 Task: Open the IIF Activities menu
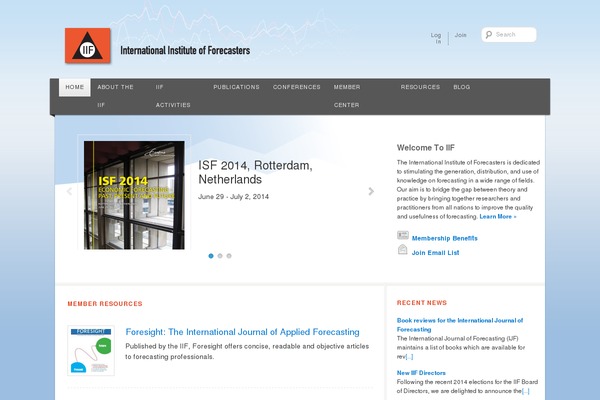point(173,96)
